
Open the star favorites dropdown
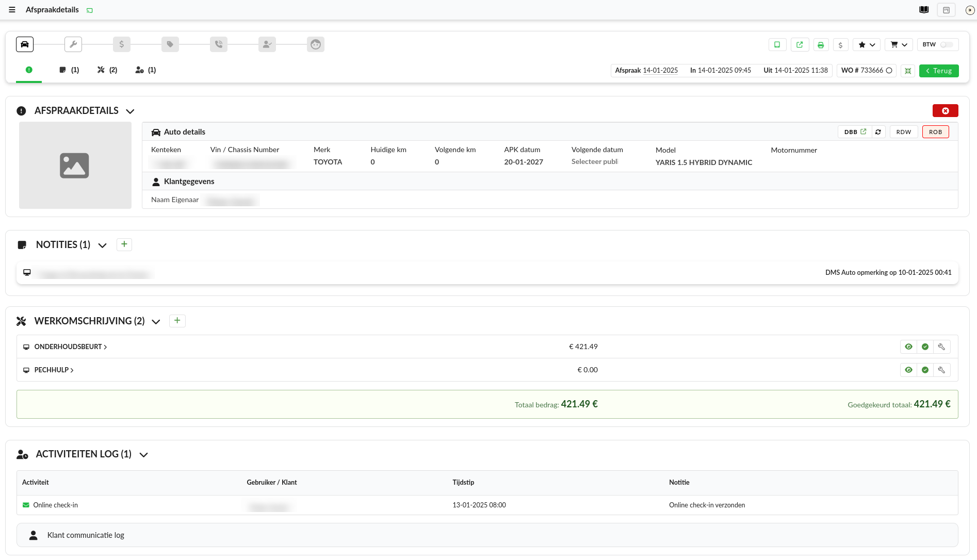(866, 45)
